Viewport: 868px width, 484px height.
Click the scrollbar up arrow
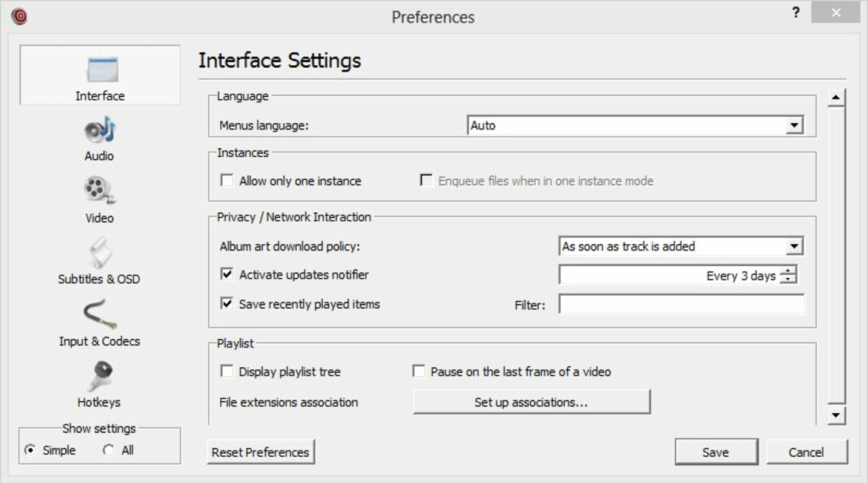(x=836, y=97)
